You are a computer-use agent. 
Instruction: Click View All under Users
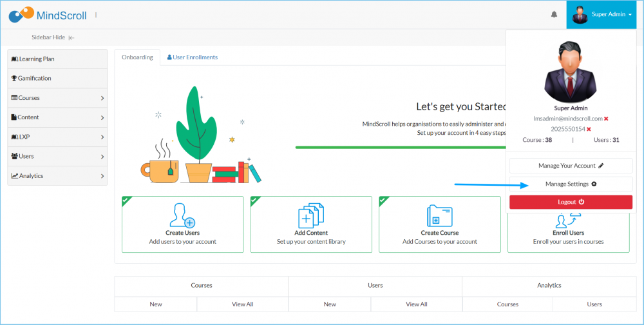pos(417,304)
